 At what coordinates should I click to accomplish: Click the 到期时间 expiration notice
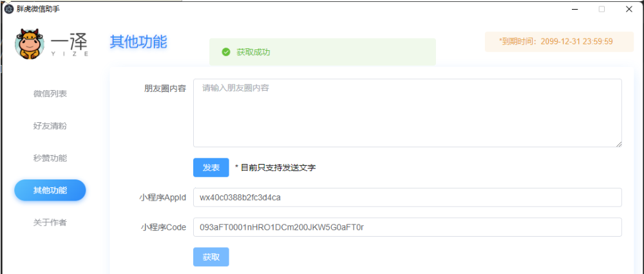[x=555, y=41]
